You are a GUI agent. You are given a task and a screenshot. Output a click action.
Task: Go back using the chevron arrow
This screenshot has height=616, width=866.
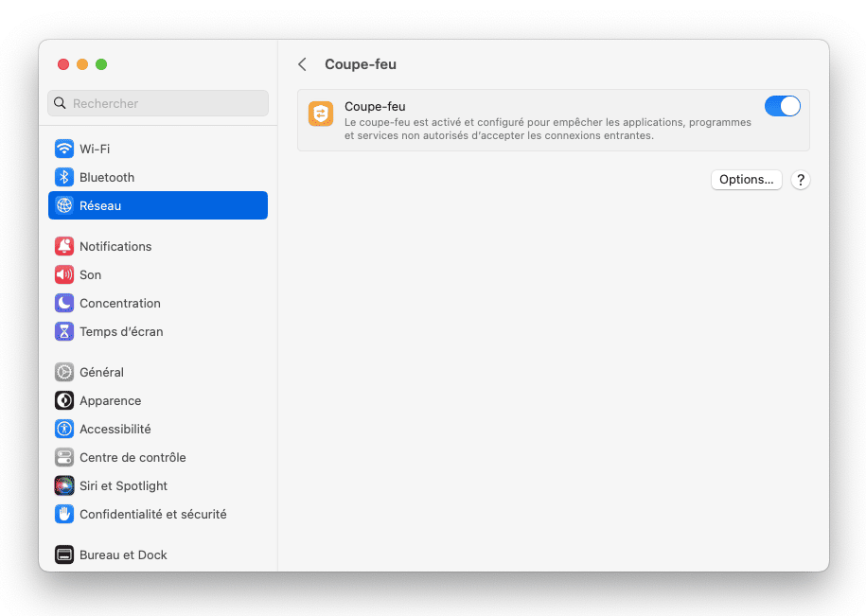pos(302,64)
